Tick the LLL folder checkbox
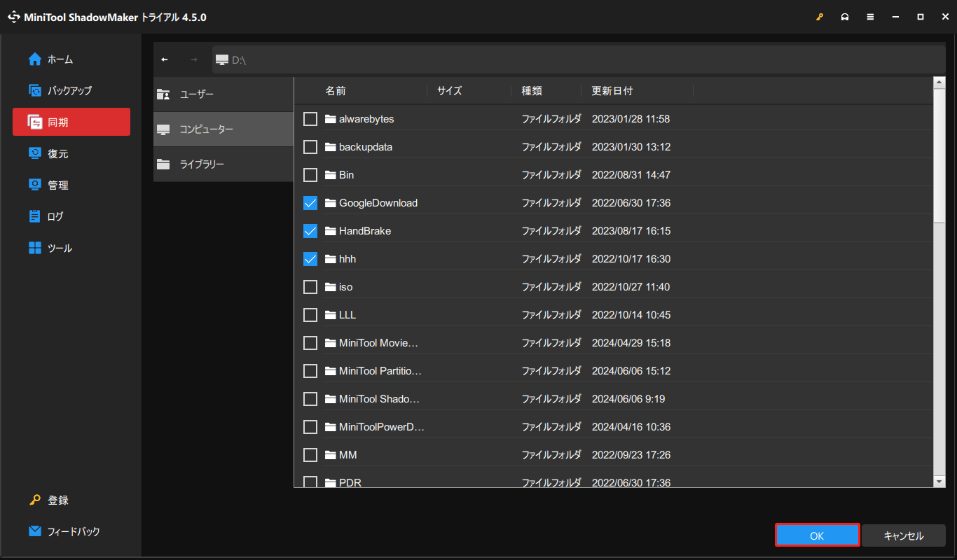This screenshot has height=560, width=957. (310, 315)
